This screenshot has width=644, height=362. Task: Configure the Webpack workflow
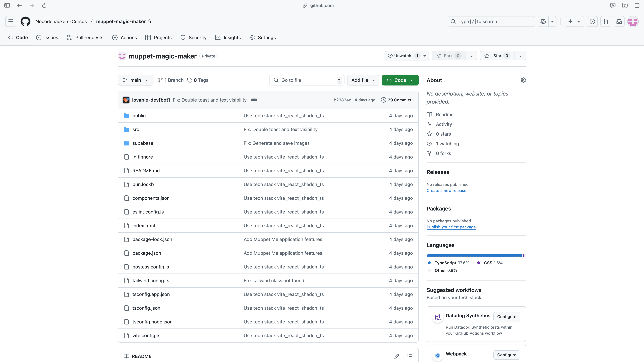pos(506,355)
